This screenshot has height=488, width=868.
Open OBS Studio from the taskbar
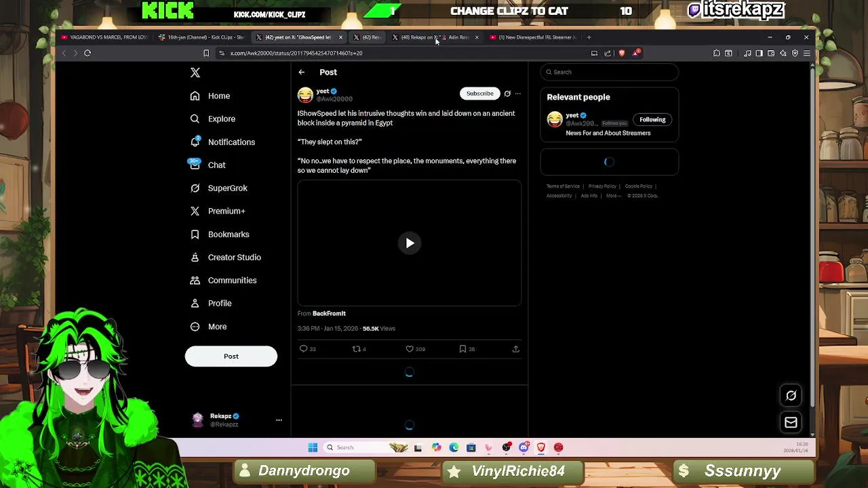pyautogui.click(x=507, y=447)
